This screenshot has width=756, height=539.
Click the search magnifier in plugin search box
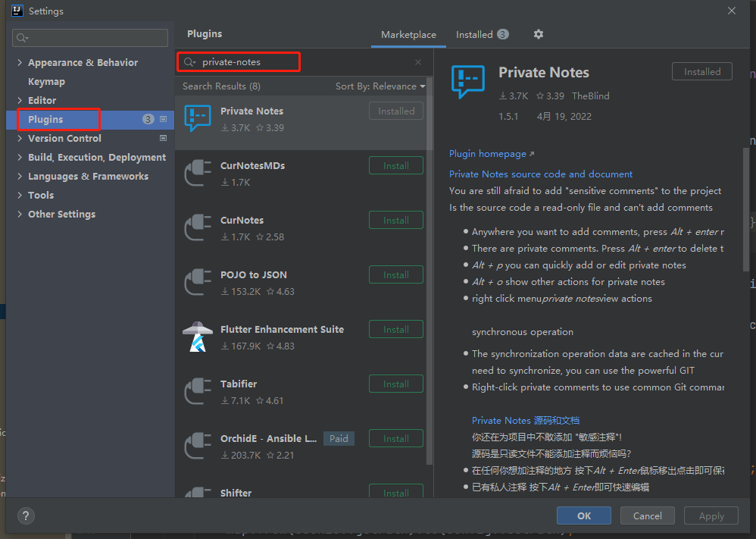[189, 62]
